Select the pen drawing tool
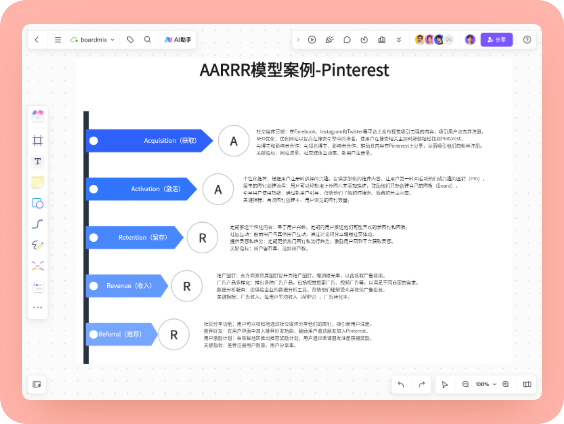The height and width of the screenshot is (424, 564). click(38, 245)
